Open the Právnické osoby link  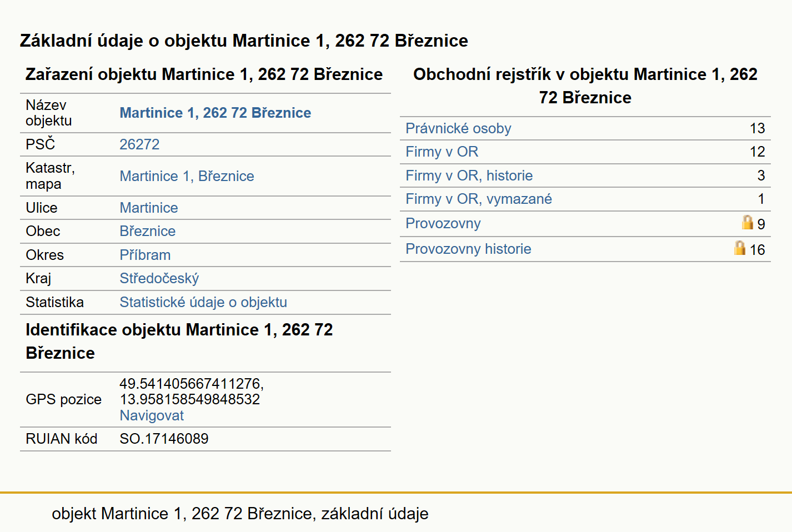point(458,128)
